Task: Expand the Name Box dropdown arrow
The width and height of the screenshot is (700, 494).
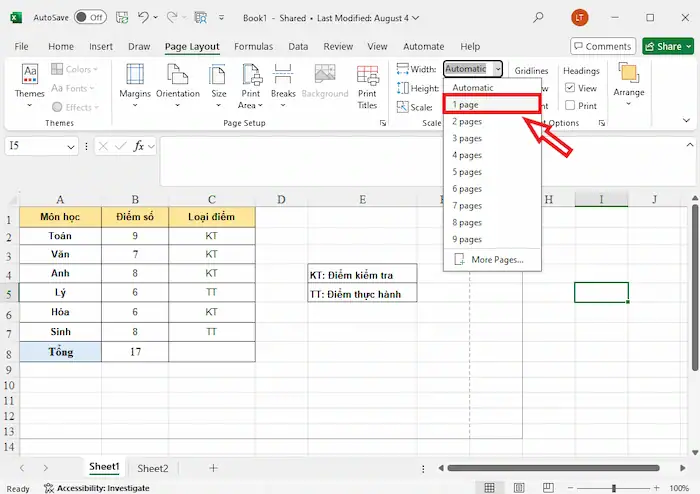Action: tap(71, 146)
